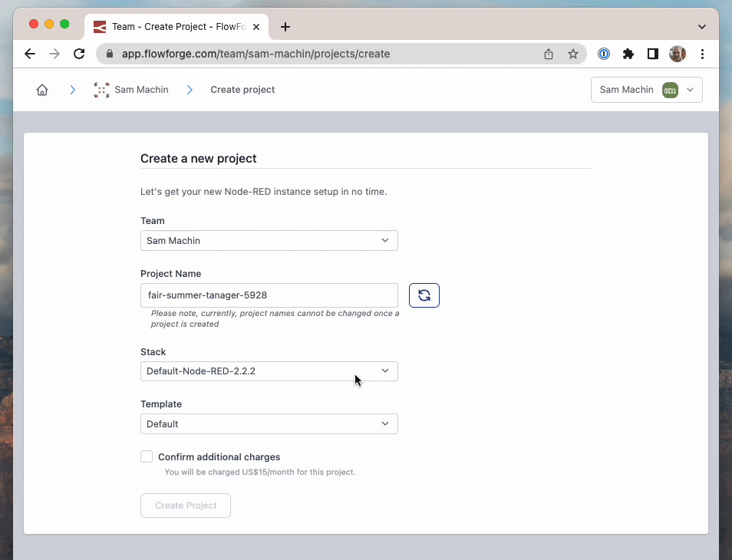Reload the page using browser refresh

pos(79,54)
